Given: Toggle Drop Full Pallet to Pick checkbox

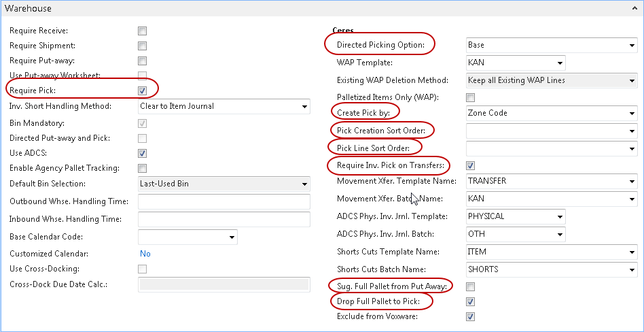Looking at the screenshot, I should point(471,301).
